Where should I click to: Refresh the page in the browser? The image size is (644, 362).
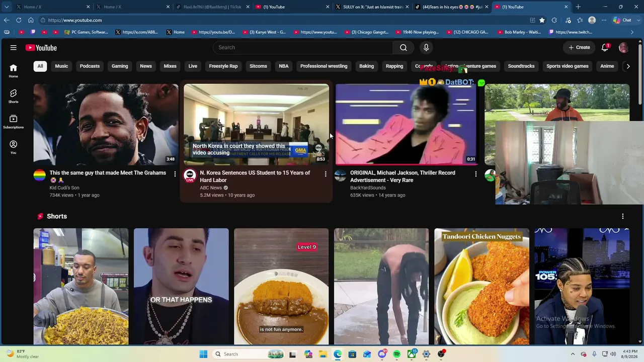tap(19, 20)
